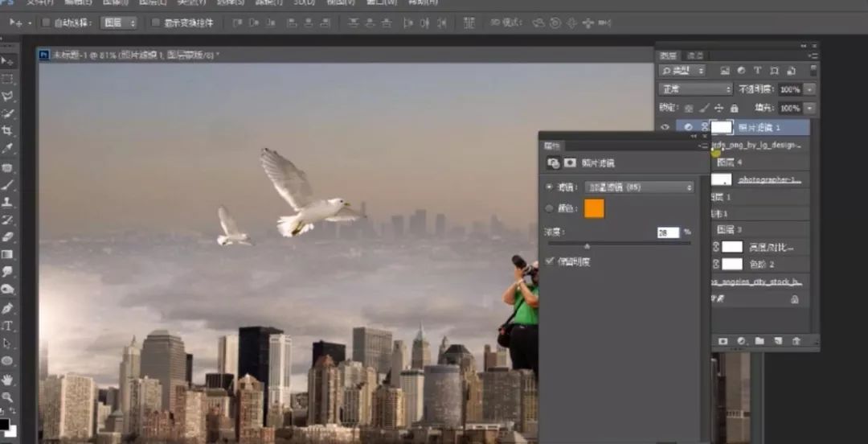Viewport: 868px width, 444px height.
Task: Click the Create new layer icon
Action: click(x=778, y=341)
